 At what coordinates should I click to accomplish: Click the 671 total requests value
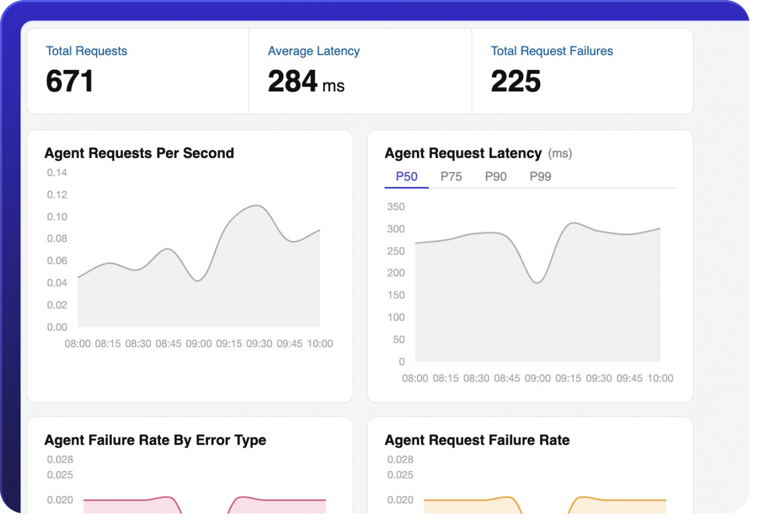(70, 81)
